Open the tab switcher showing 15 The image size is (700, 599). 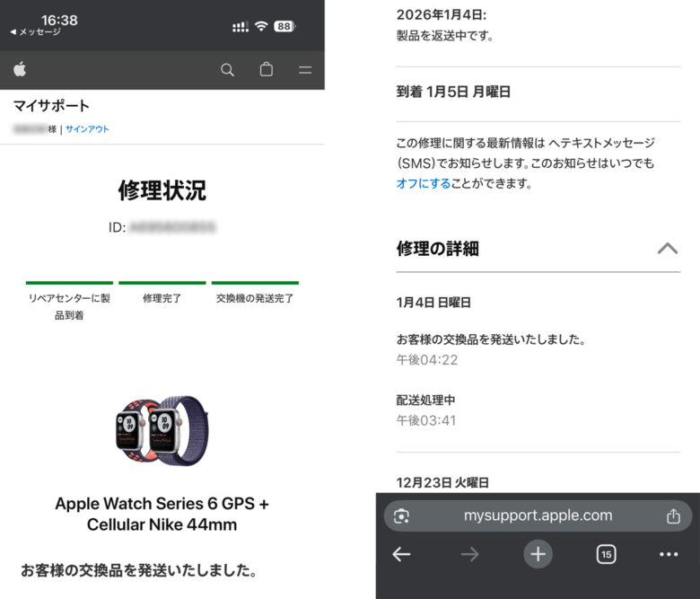click(x=606, y=554)
